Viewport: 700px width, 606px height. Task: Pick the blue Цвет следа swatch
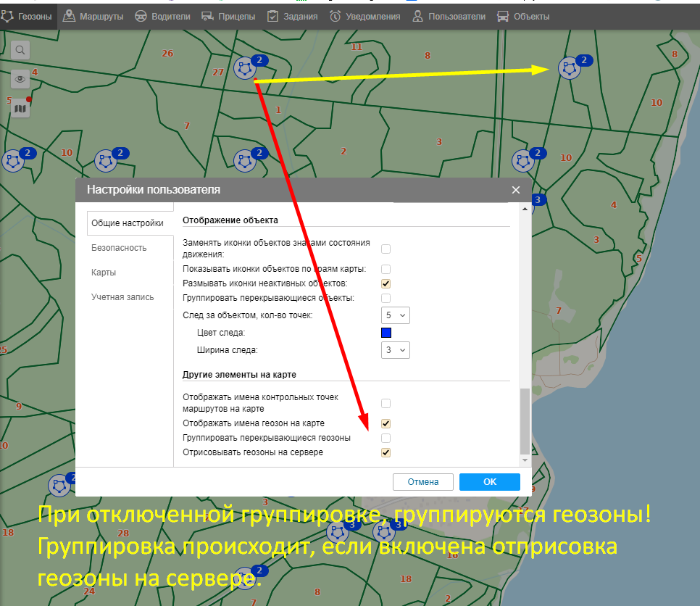(386, 333)
